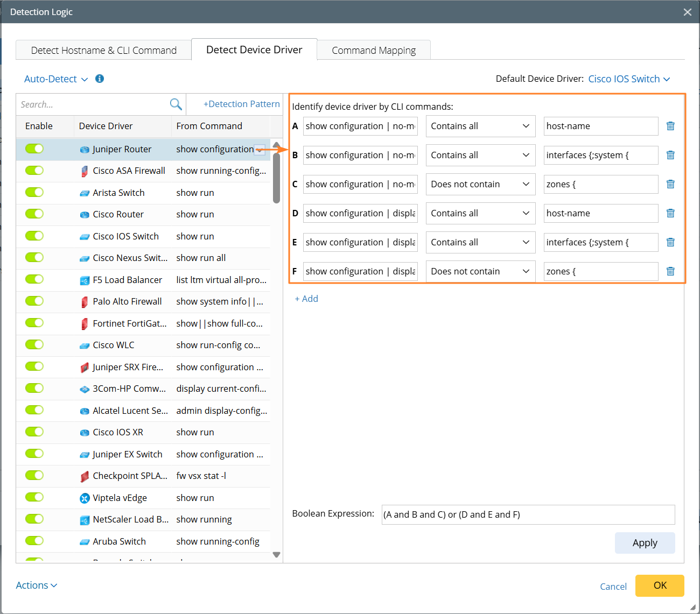Screen dimensions: 700x614
Task: Turn off the Aruba Switch toggle
Action: click(34, 541)
